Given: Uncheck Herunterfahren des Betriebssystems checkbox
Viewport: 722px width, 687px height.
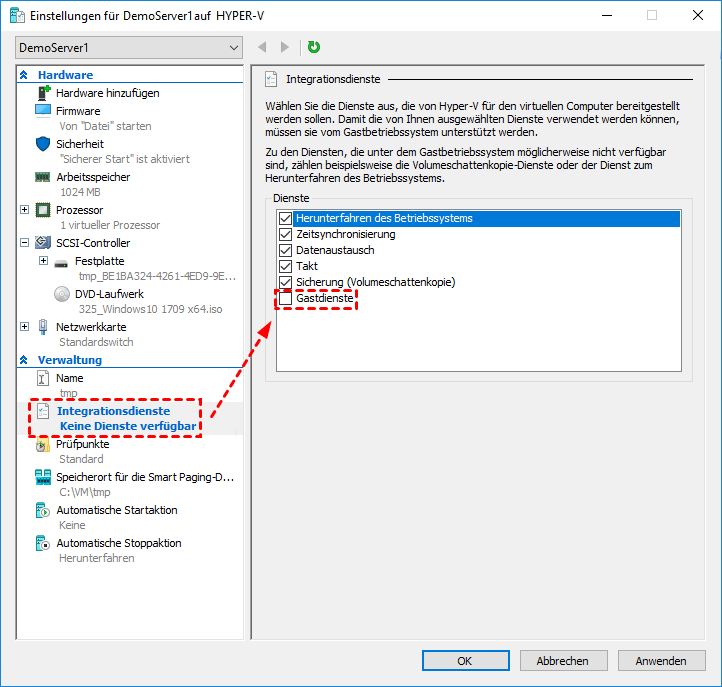Looking at the screenshot, I should (285, 218).
